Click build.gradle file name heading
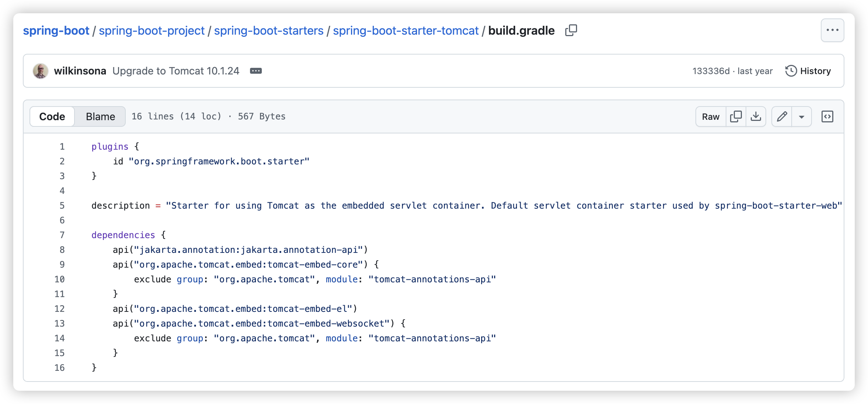 (521, 30)
